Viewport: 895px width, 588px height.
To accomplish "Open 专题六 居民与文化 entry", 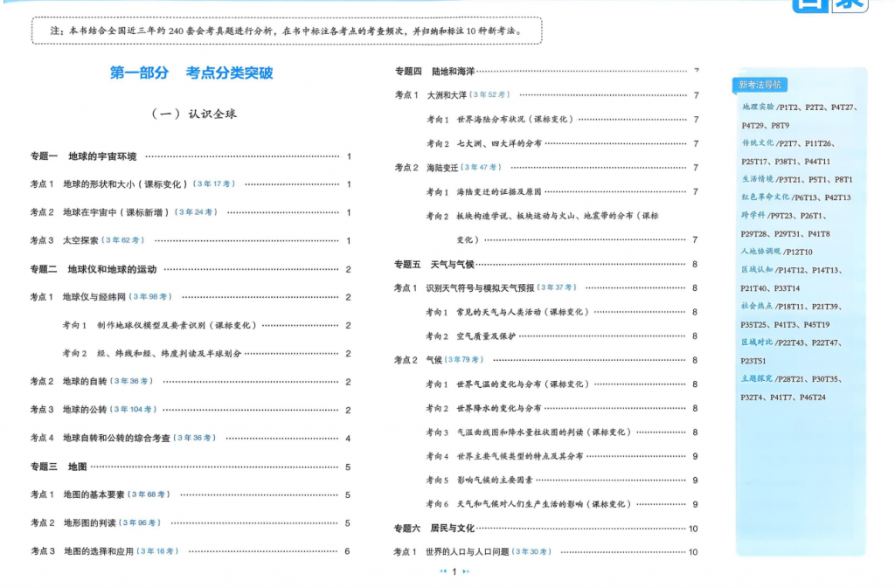I will click(434, 528).
